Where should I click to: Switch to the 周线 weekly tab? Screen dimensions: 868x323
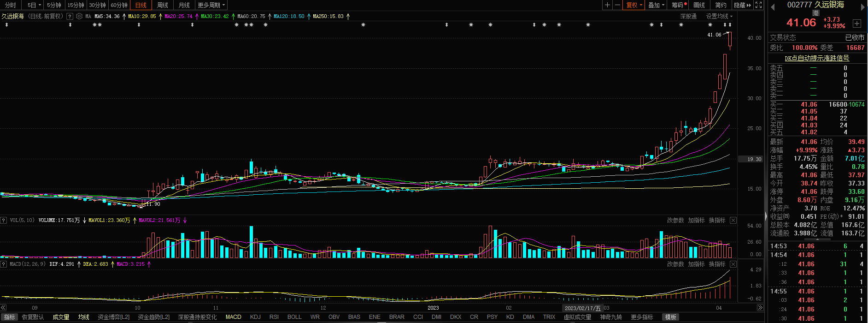pyautogui.click(x=163, y=5)
